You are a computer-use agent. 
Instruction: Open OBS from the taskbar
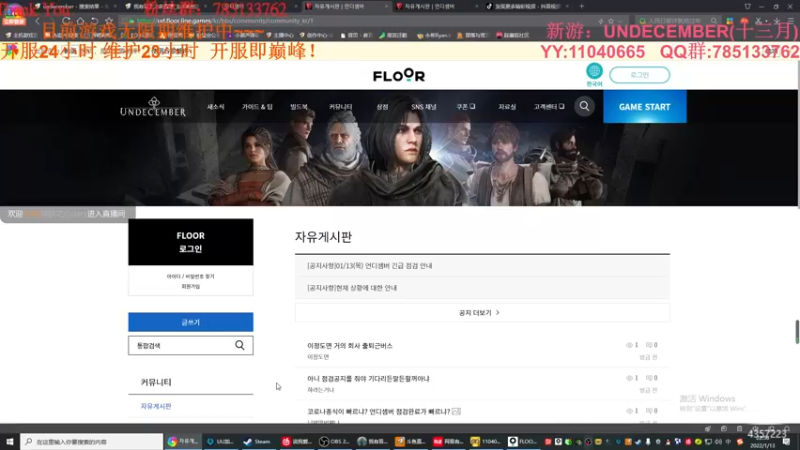pyautogui.click(x=335, y=441)
